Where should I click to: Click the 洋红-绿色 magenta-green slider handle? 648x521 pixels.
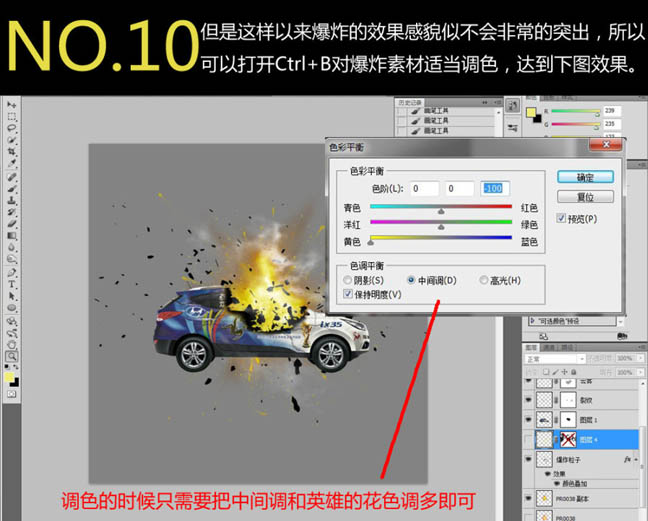tap(441, 227)
